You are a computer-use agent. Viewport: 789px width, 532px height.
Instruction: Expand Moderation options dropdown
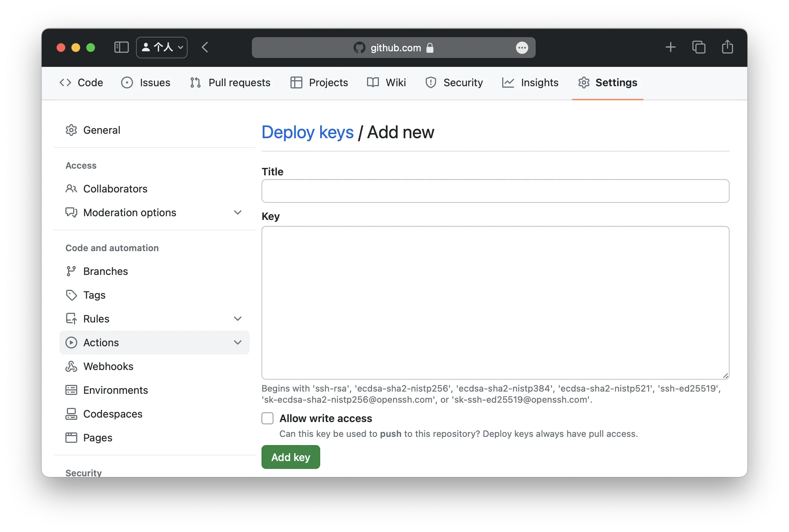point(236,212)
